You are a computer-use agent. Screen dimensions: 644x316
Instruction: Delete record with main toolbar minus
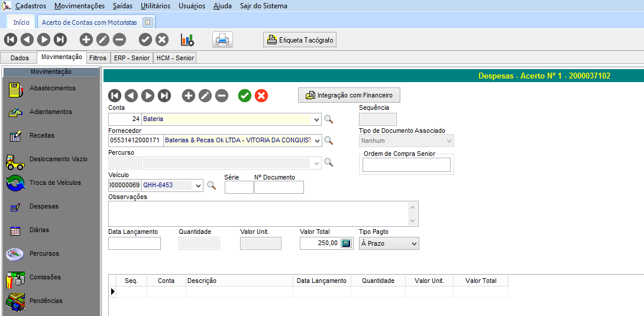pos(119,40)
